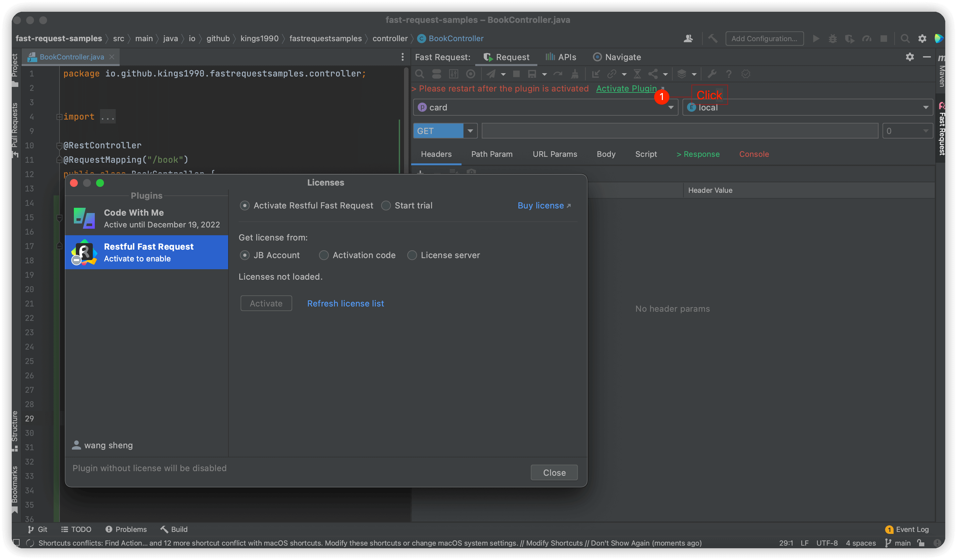Screen dimensions: 957x560
Task: Expand the local environment dropdown
Action: 926,107
